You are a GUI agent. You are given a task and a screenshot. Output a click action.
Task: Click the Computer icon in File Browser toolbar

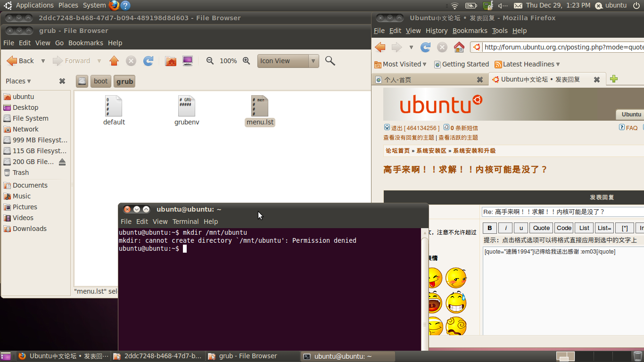188,61
